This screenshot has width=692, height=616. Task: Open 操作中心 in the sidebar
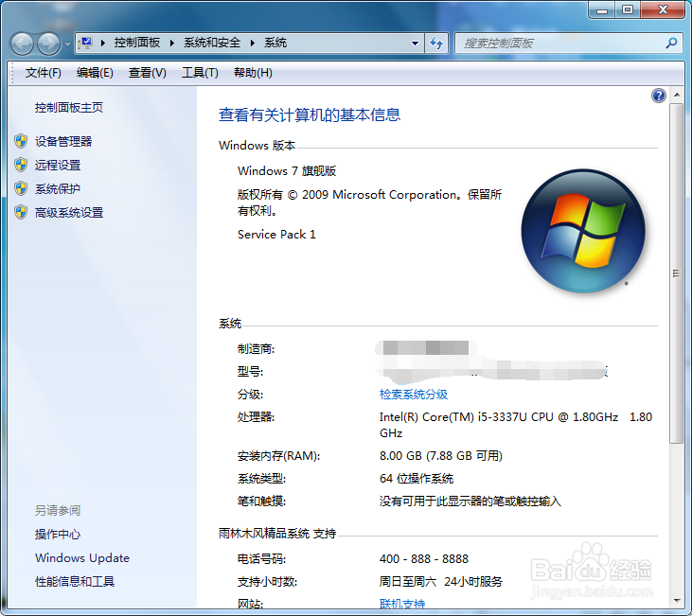click(x=58, y=535)
